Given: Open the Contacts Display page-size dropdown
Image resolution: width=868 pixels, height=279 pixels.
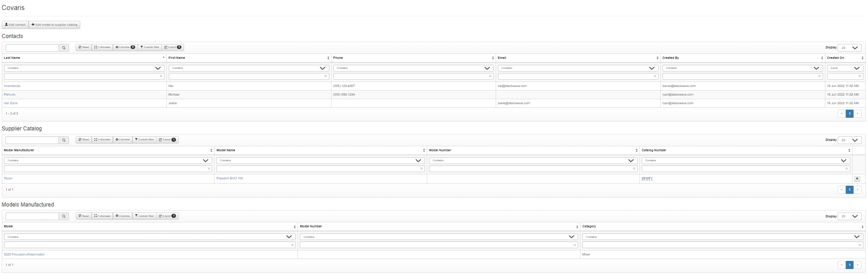Looking at the screenshot, I should [849, 48].
